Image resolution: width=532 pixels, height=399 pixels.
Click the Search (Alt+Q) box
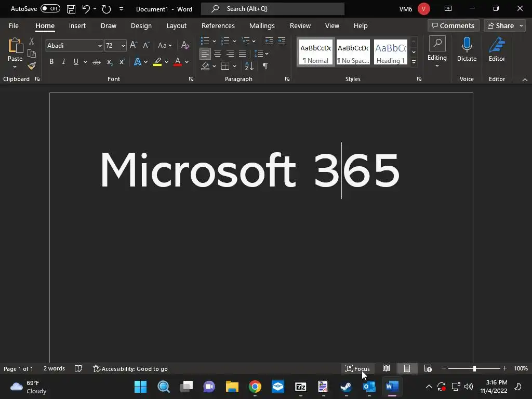273,9
